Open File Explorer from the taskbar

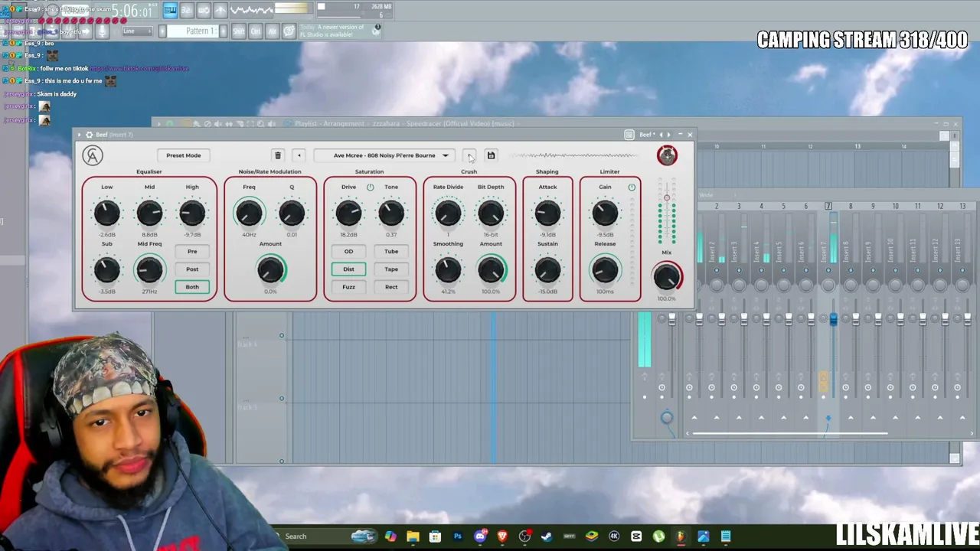[x=413, y=536]
